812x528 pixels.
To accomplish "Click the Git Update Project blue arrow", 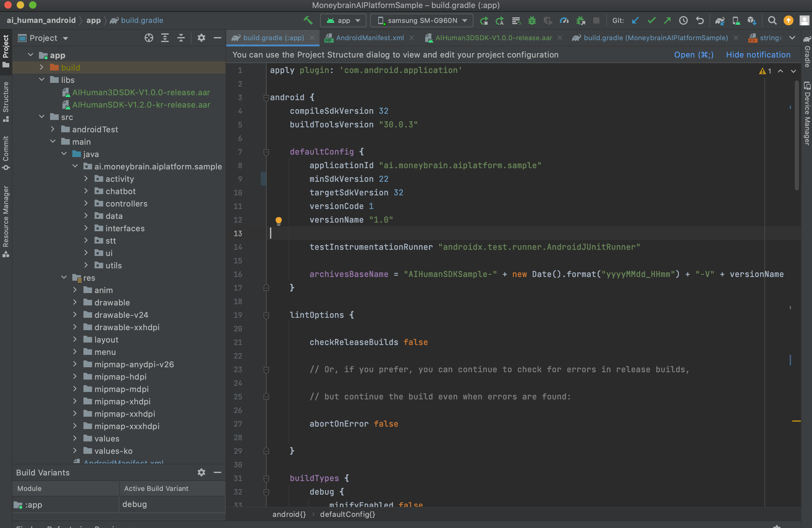I will (635, 20).
